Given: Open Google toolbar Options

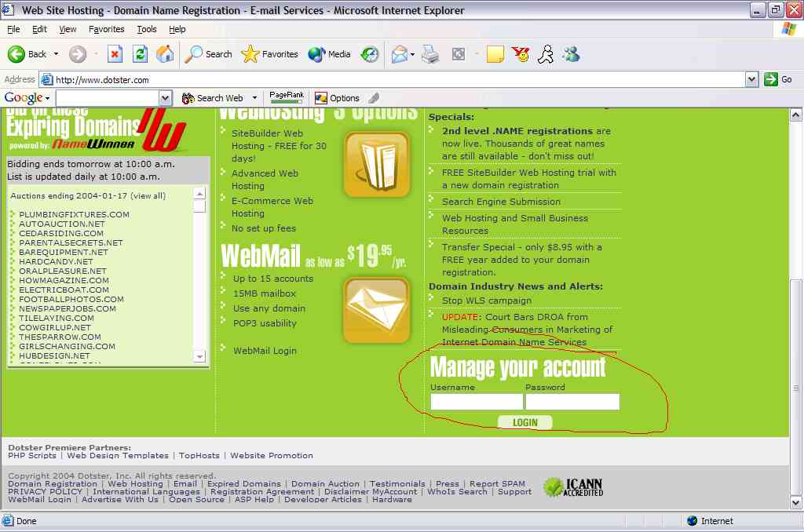Looking at the screenshot, I should tap(337, 98).
